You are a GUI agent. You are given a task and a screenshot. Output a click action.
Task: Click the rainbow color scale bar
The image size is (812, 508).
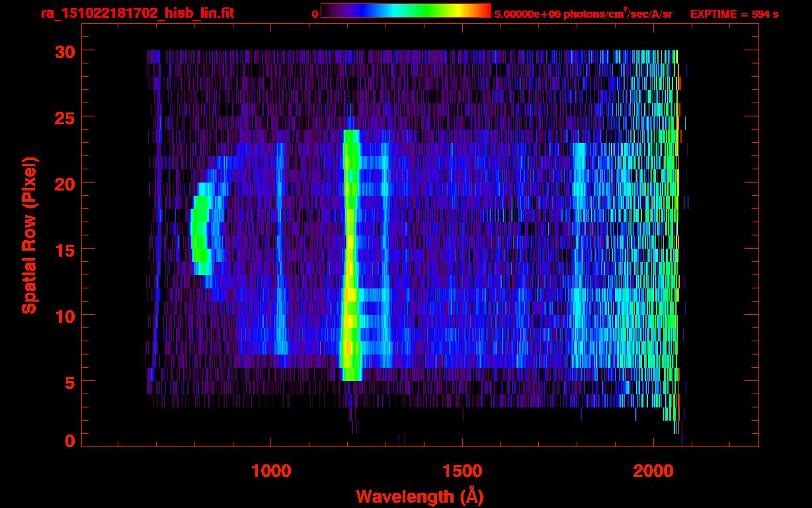coord(406,11)
